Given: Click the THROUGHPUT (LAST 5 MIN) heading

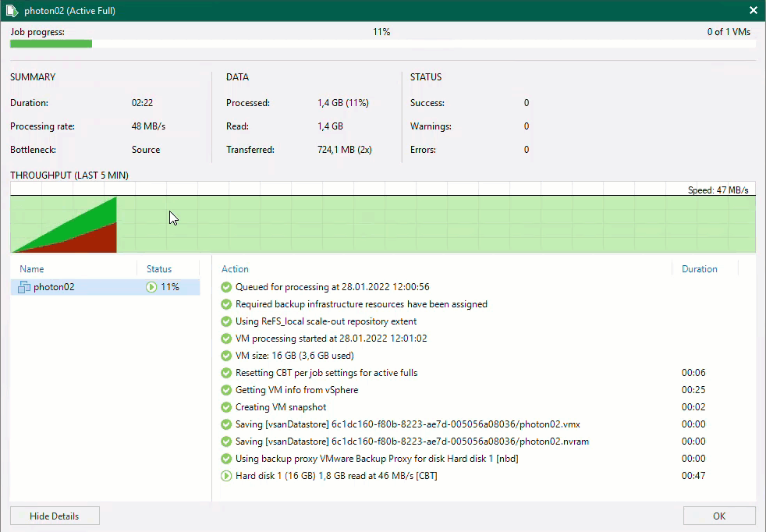Looking at the screenshot, I should point(69,176).
